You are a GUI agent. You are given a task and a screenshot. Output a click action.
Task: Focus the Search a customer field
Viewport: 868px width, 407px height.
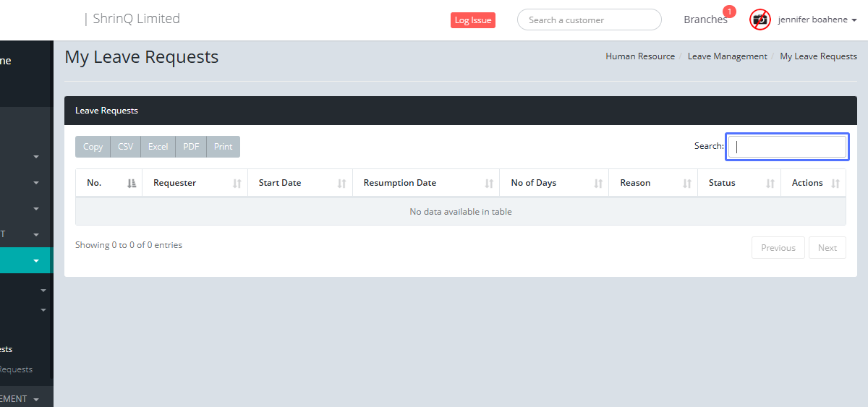click(x=589, y=20)
